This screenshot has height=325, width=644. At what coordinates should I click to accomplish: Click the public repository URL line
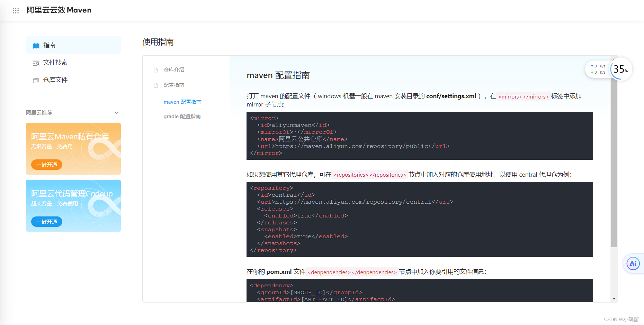[x=353, y=146]
